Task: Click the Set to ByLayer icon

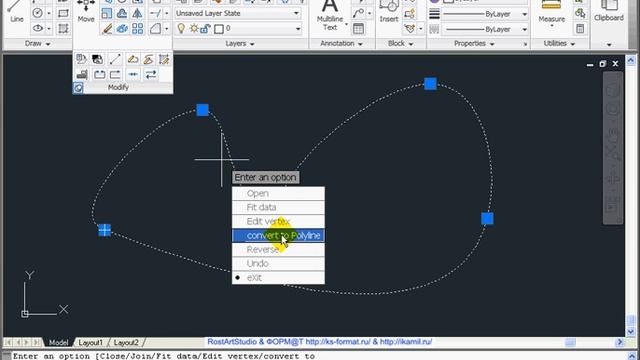Action: (x=81, y=59)
